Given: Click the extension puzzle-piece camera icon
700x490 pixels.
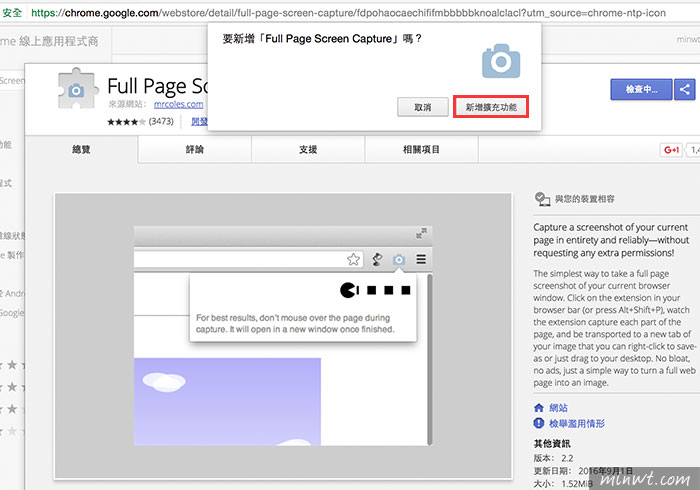Looking at the screenshot, I should pos(77,88).
